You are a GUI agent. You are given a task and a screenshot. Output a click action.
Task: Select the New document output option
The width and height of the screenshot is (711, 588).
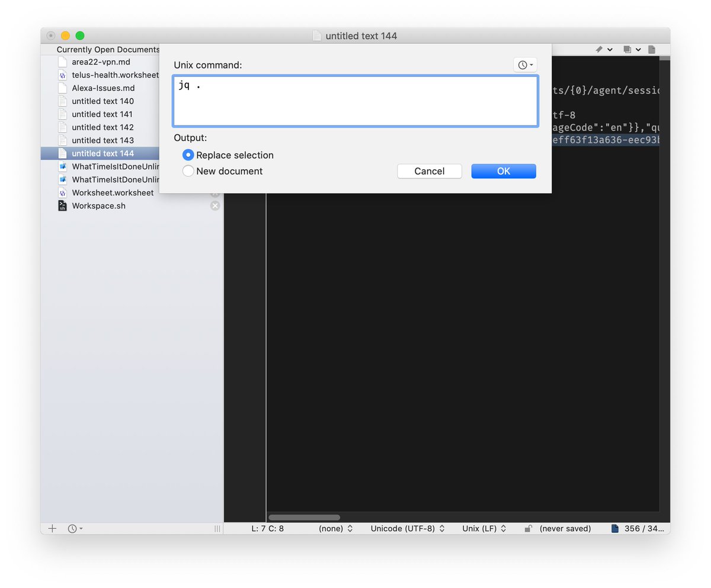pyautogui.click(x=223, y=171)
